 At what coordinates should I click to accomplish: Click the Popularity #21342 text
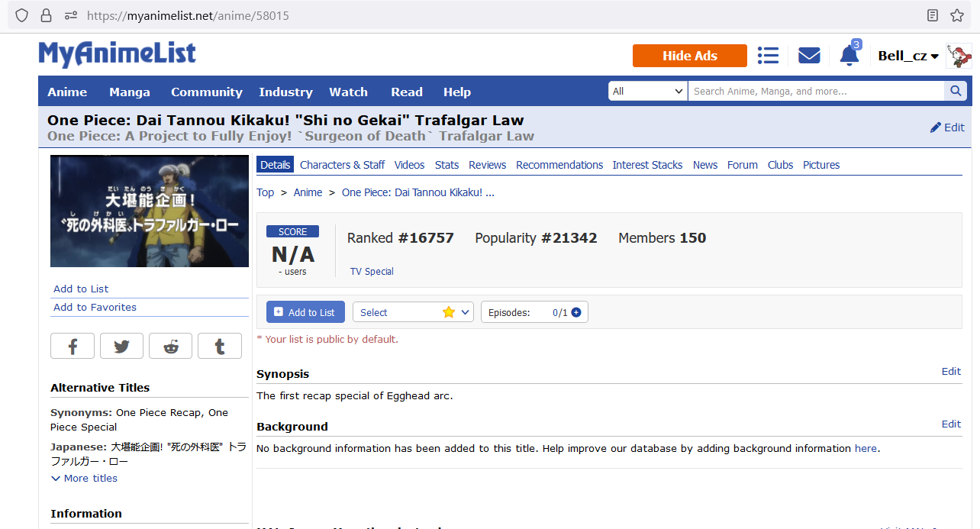tap(536, 238)
